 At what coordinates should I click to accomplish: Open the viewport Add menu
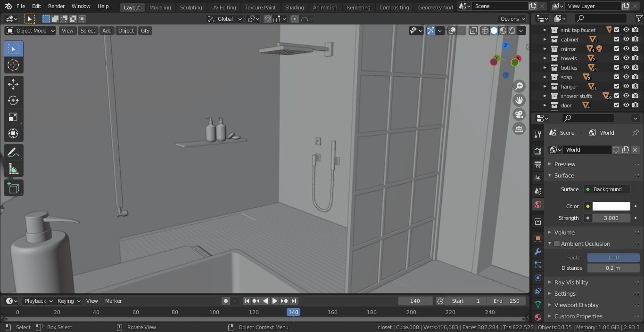click(x=107, y=31)
